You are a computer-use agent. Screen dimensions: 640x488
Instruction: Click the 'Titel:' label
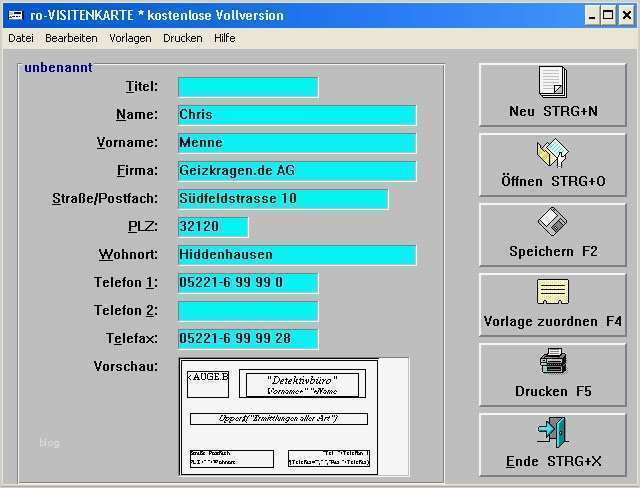point(142,87)
